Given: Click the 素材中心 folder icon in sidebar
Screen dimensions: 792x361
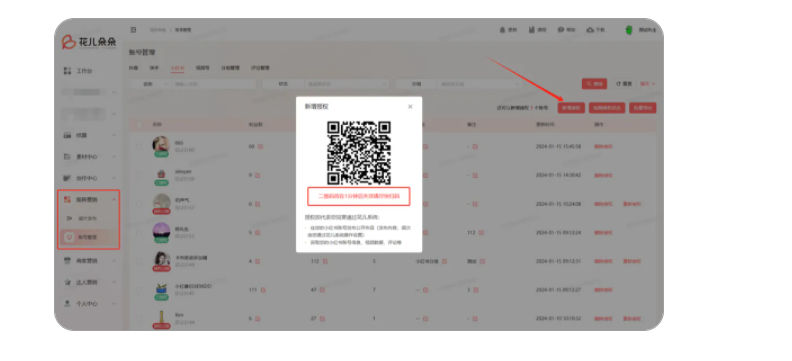Looking at the screenshot, I should [67, 157].
